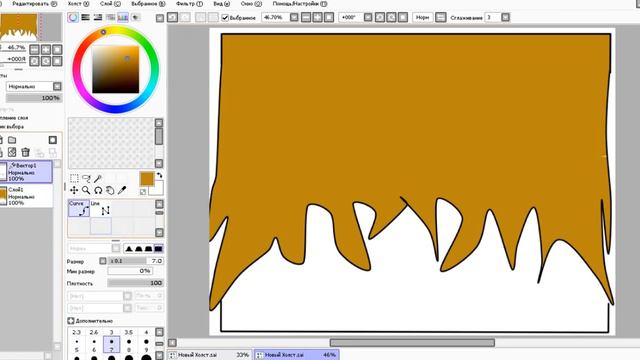Open the layer blending mode dropdown Нормально
Screen dimensions: 640x360
57,87
